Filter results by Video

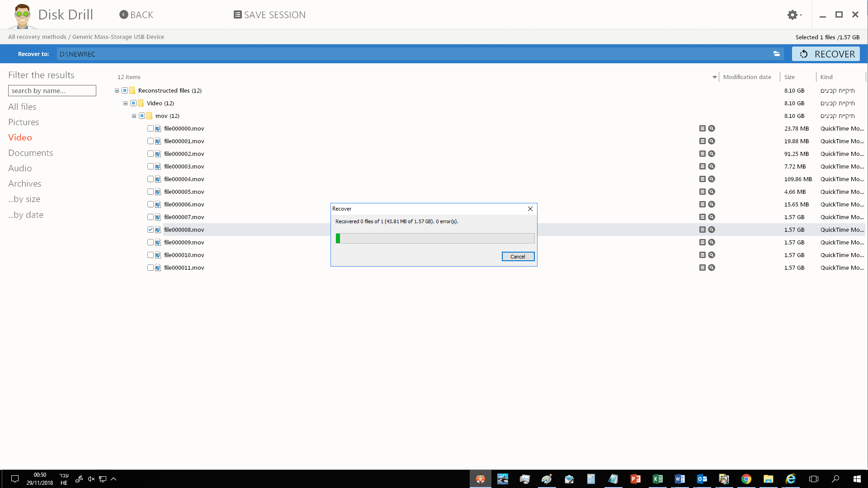coord(20,137)
